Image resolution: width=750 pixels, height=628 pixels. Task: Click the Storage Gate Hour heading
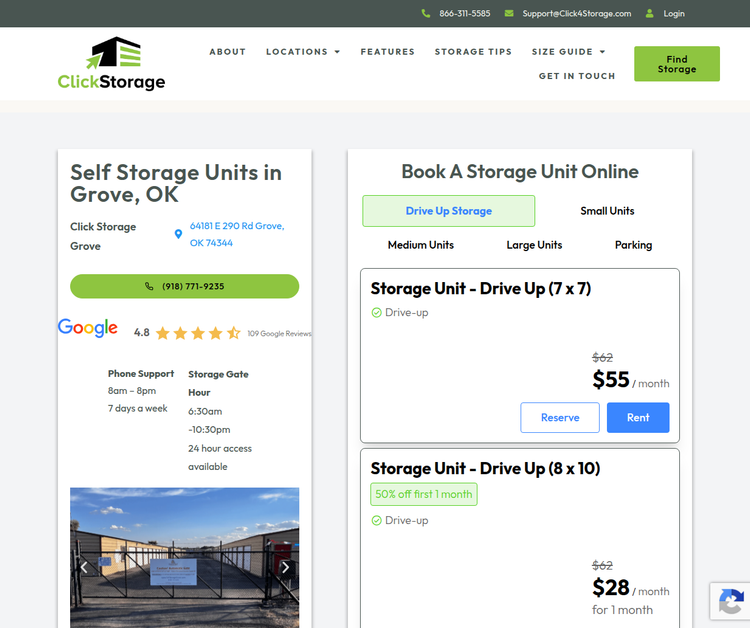[218, 383]
